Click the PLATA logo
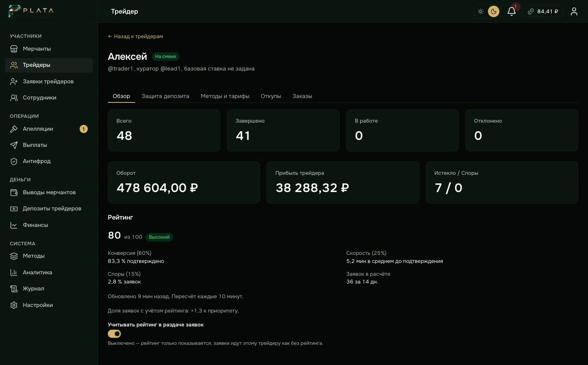Viewport: 588px width, 365px height. (31, 11)
